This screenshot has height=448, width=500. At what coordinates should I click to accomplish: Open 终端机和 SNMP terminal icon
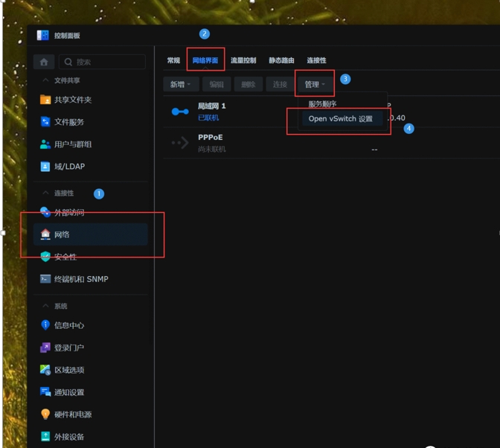click(45, 279)
